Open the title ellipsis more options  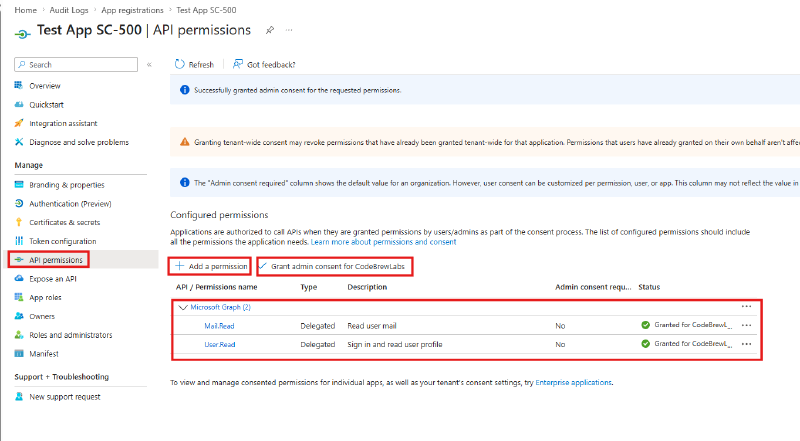[x=289, y=30]
